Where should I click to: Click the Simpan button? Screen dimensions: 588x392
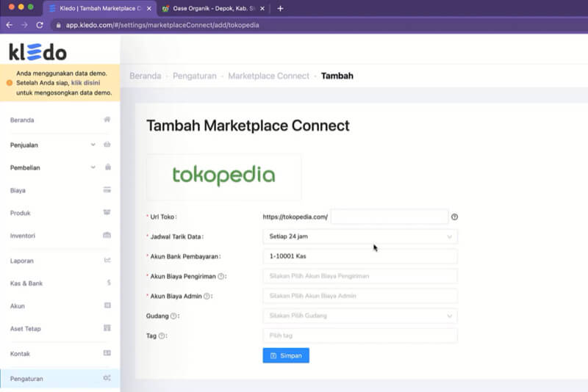(286, 355)
